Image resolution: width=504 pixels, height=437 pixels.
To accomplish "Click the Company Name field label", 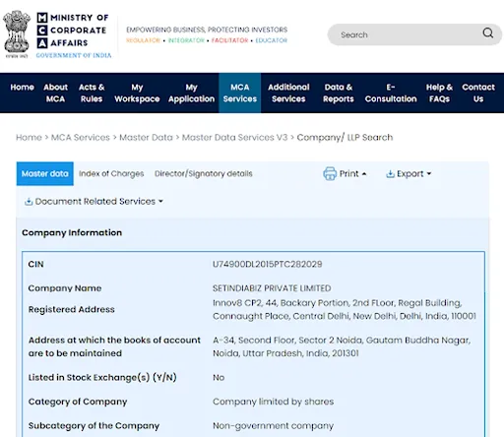I will pos(65,288).
